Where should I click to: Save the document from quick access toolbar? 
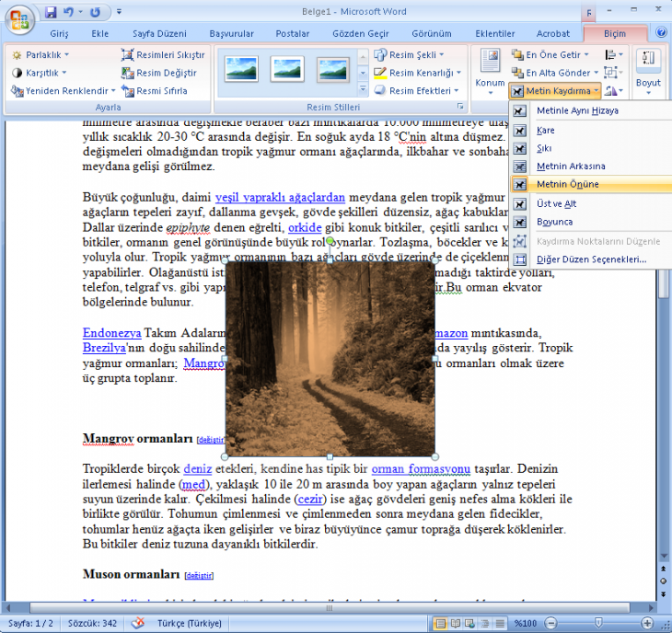coord(51,12)
